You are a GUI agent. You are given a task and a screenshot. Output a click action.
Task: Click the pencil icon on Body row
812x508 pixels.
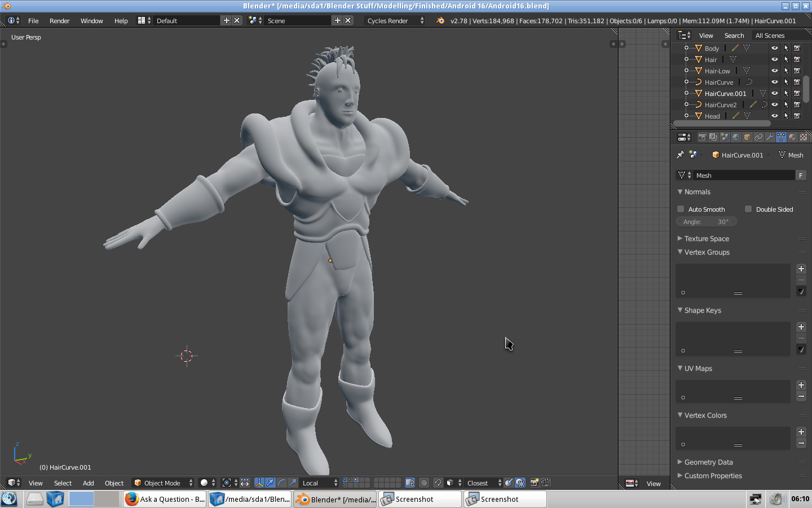(735, 48)
